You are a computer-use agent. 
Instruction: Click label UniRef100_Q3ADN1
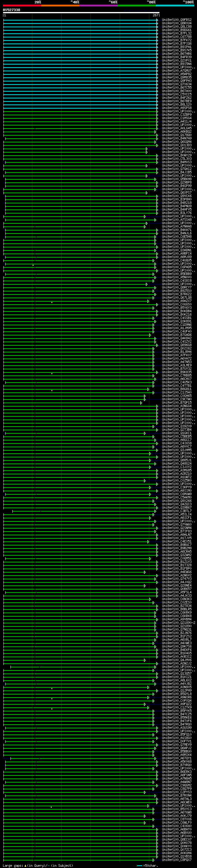pos(176,250)
